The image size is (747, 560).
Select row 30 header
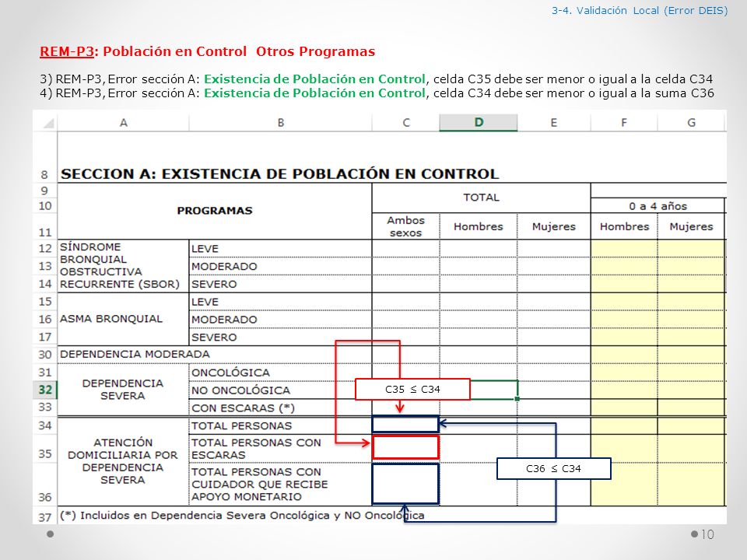click(x=45, y=355)
